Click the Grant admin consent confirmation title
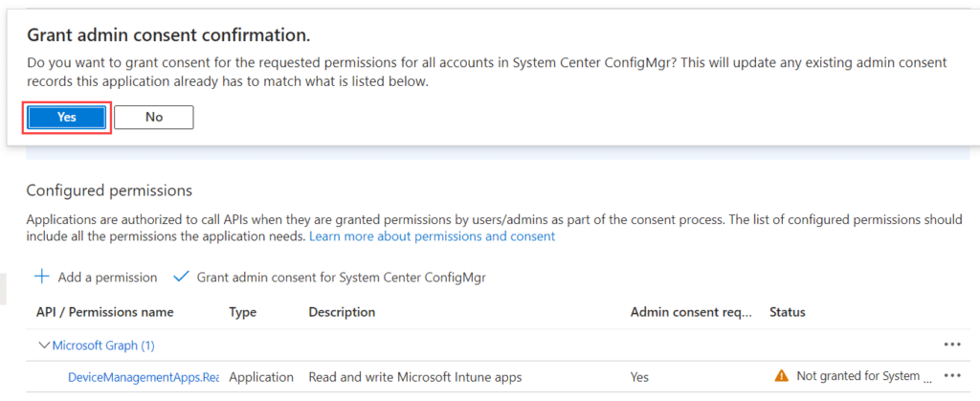This screenshot has height=401, width=980. pos(168,35)
